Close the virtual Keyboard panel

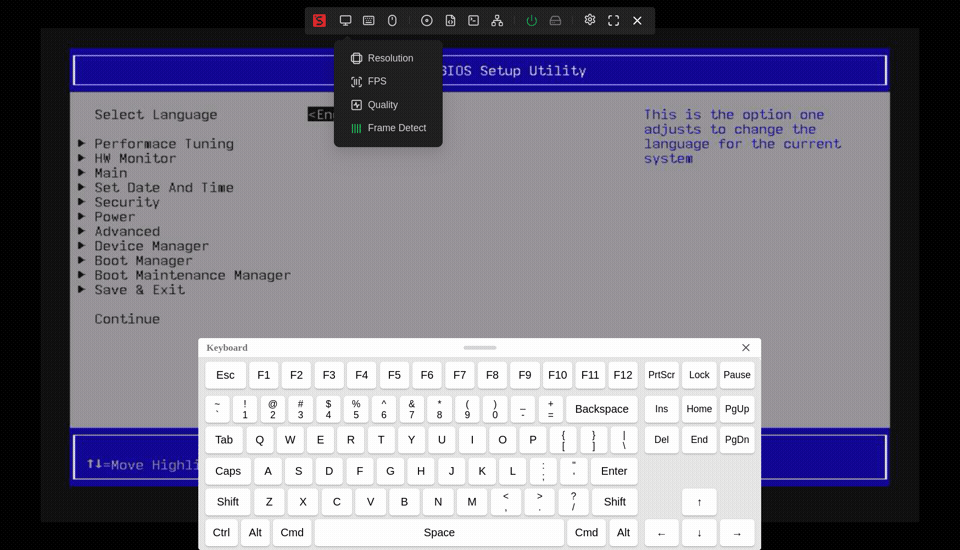tap(746, 348)
